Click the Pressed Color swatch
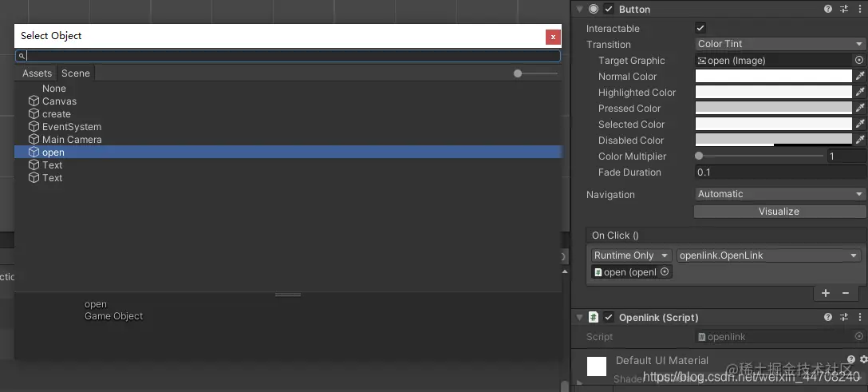Image resolution: width=868 pixels, height=392 pixels. pyautogui.click(x=773, y=108)
